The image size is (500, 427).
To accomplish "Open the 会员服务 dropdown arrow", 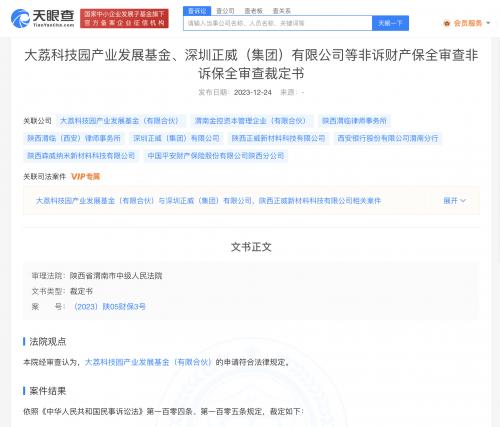I will pyautogui.click(x=488, y=23).
